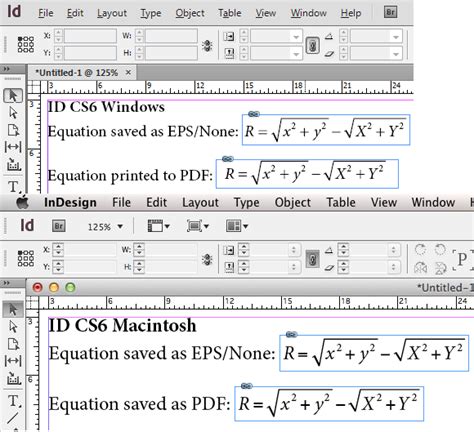Viewport: 474px width, 432px height.
Task: Select the Windows EPS/None equation frame
Action: pos(326,130)
